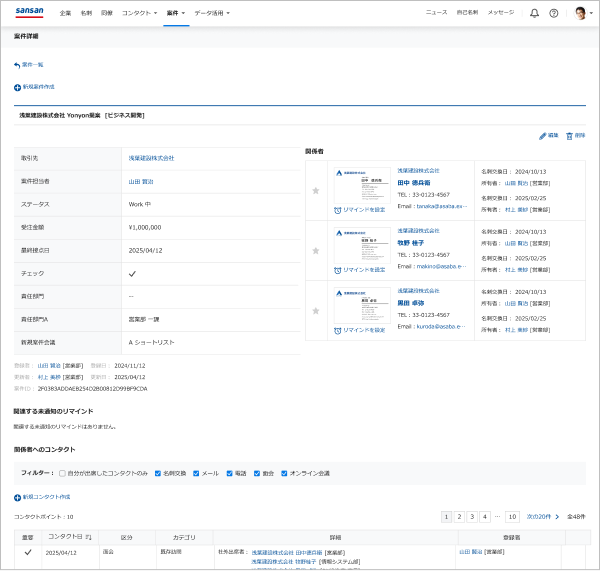Open the 黒田 contact name link

411,303
